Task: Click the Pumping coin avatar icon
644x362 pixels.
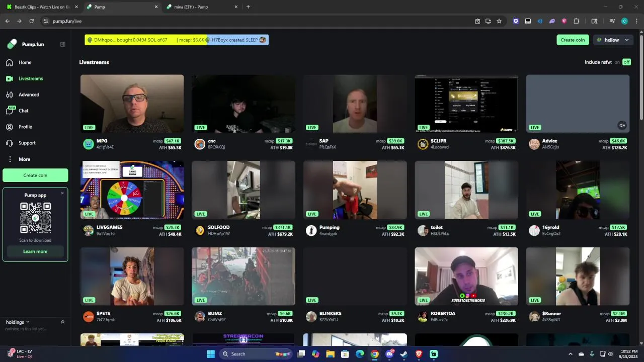Action: click(311, 231)
